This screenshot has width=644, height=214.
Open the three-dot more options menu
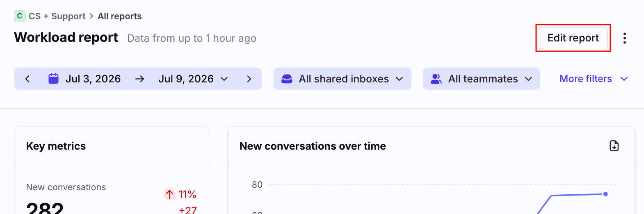click(624, 38)
